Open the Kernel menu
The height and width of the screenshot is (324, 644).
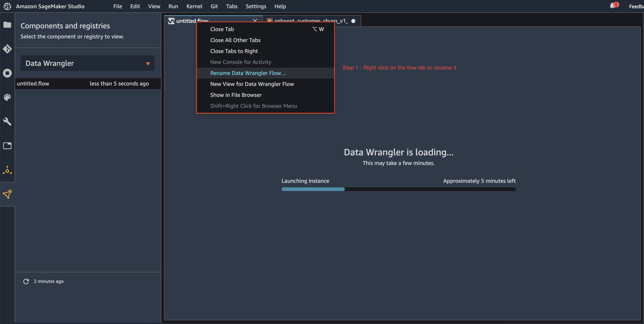click(x=194, y=6)
